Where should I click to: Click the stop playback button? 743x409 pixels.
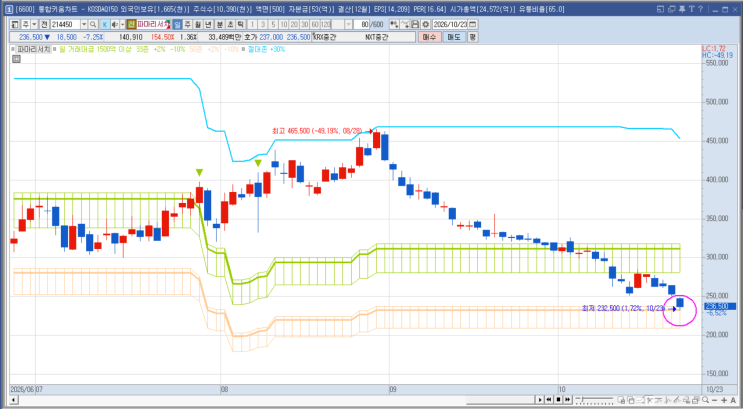(x=558, y=400)
